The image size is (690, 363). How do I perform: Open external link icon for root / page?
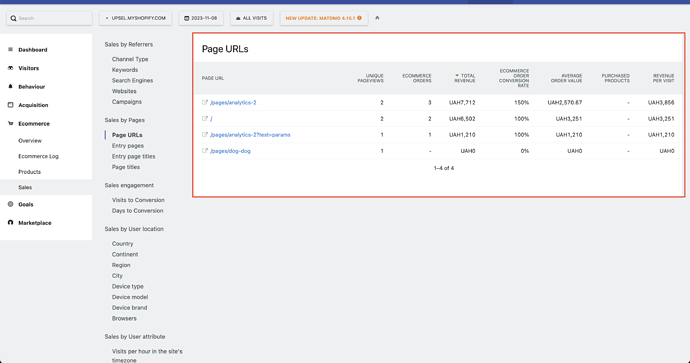pos(205,118)
